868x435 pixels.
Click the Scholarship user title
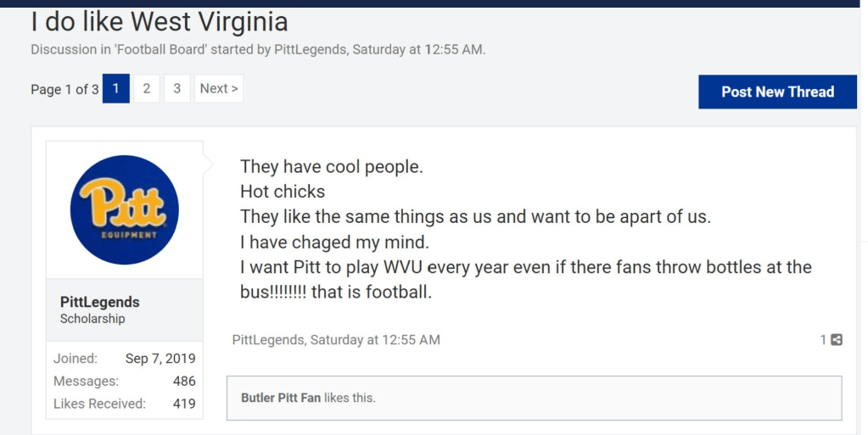click(x=92, y=319)
